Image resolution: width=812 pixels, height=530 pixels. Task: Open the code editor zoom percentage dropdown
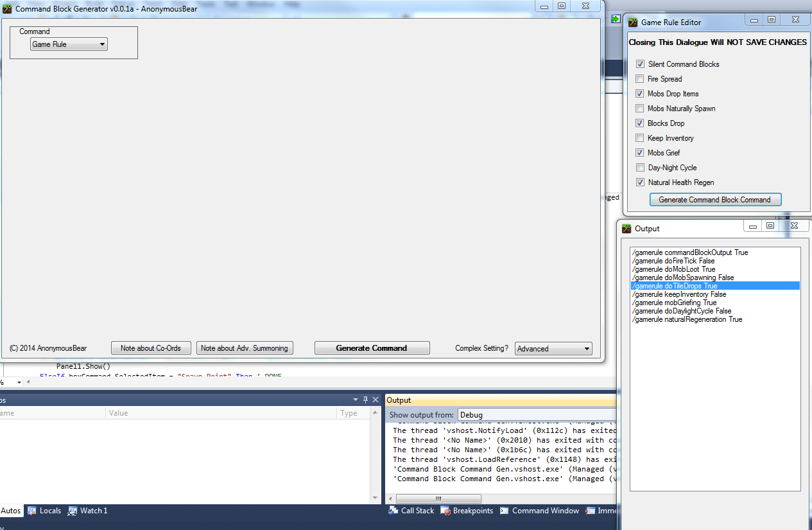[x=18, y=382]
